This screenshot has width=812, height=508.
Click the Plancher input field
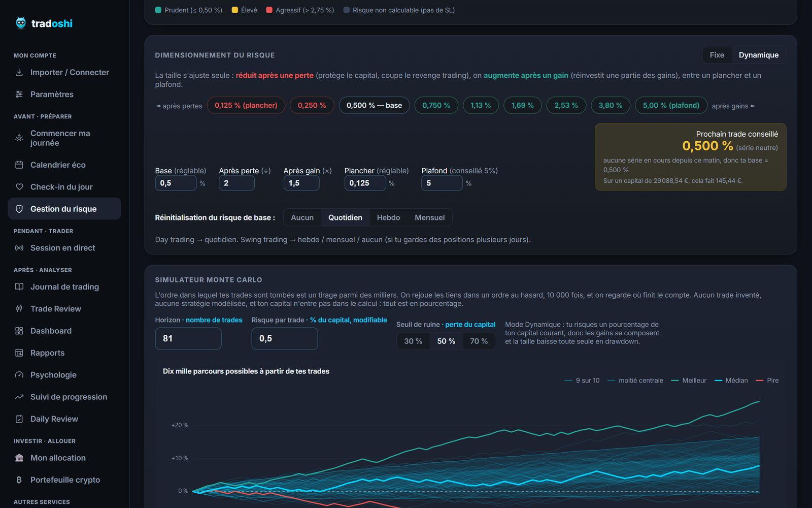tap(365, 183)
